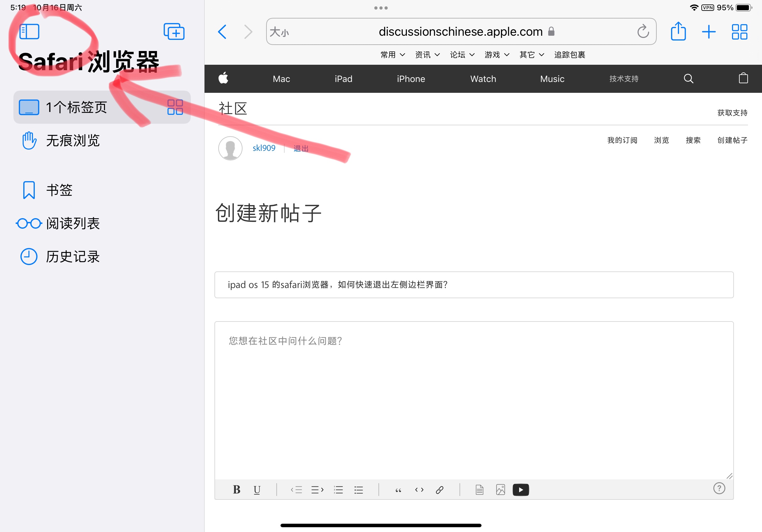762x532 pixels.
Task: Insert an image into the post
Action: tap(500, 490)
